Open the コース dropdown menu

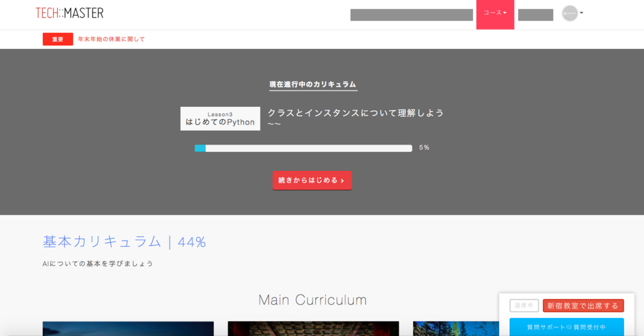(495, 14)
